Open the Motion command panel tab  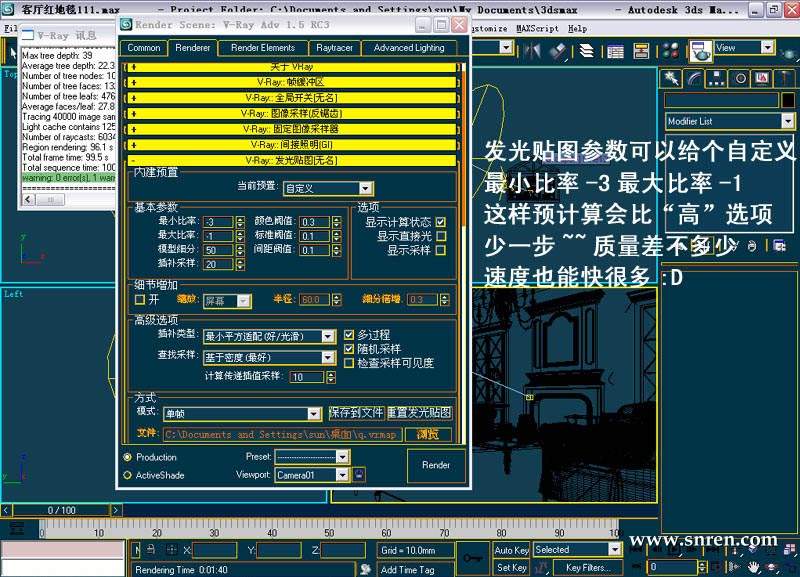click(x=740, y=78)
